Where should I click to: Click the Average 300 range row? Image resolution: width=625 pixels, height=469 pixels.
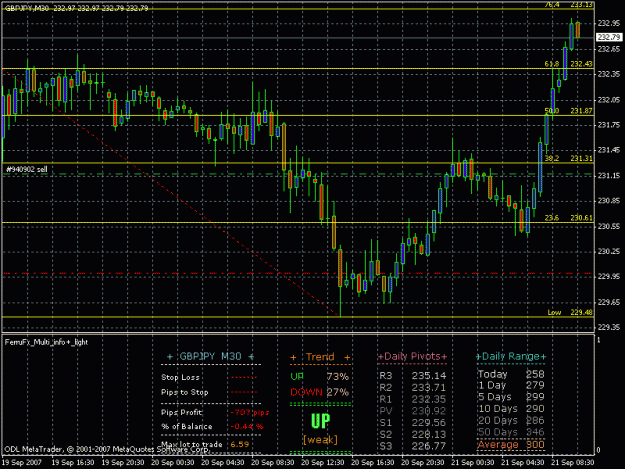(x=511, y=444)
